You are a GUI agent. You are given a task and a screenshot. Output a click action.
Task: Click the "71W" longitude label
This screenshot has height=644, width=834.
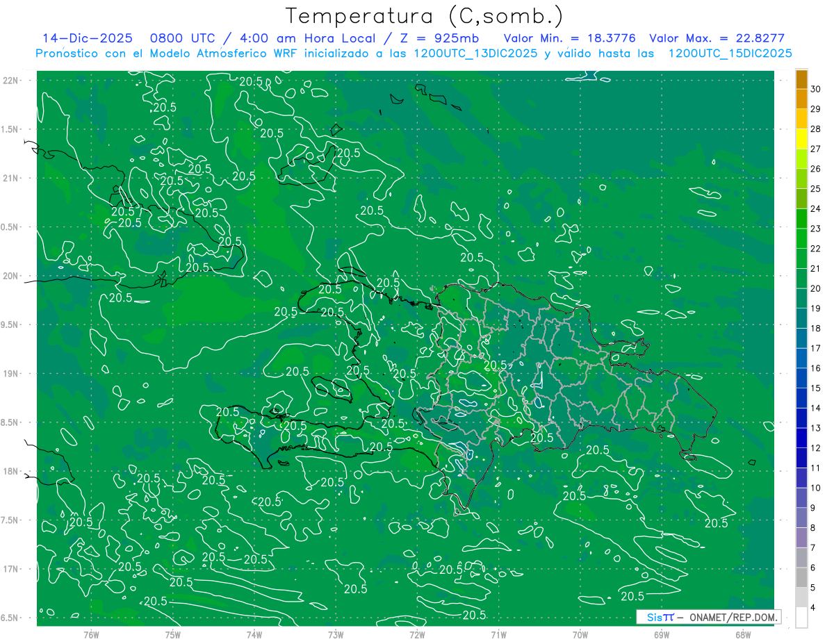[498, 635]
